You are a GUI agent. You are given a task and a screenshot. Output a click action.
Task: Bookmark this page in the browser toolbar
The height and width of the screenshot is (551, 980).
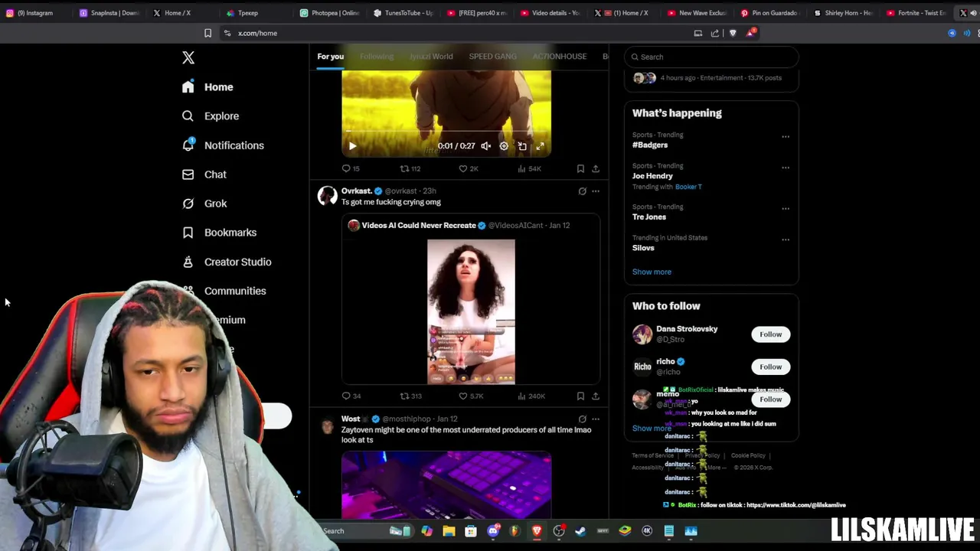coord(207,34)
